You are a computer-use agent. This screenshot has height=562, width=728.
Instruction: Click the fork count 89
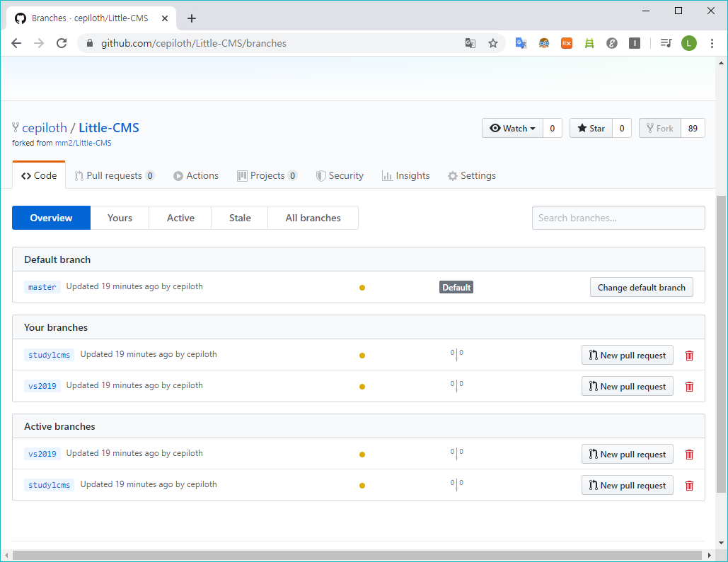693,129
